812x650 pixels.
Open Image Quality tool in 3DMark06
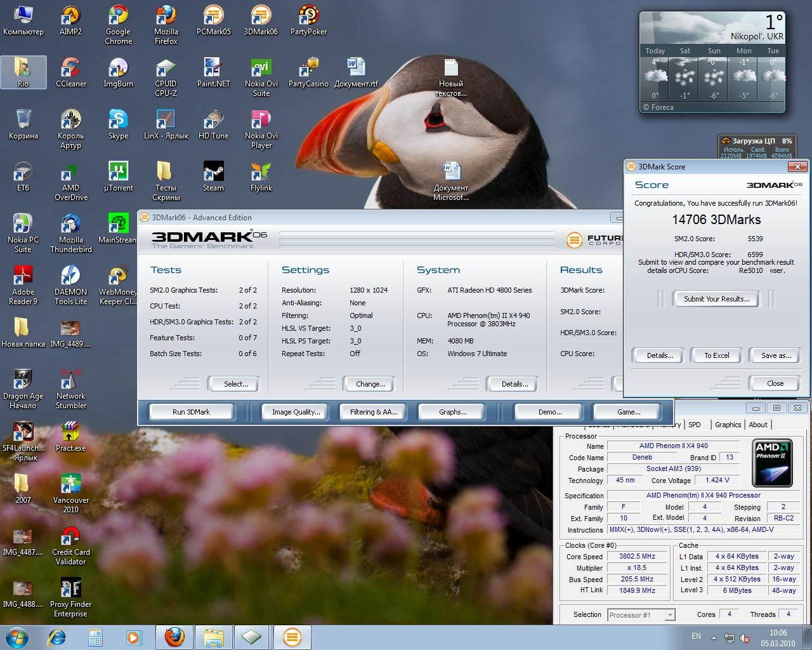pyautogui.click(x=296, y=412)
